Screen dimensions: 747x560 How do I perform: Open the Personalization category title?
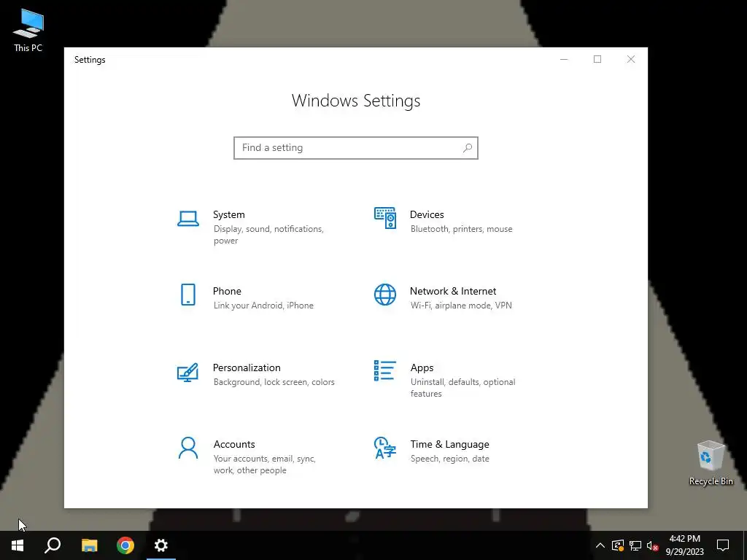[x=247, y=367]
